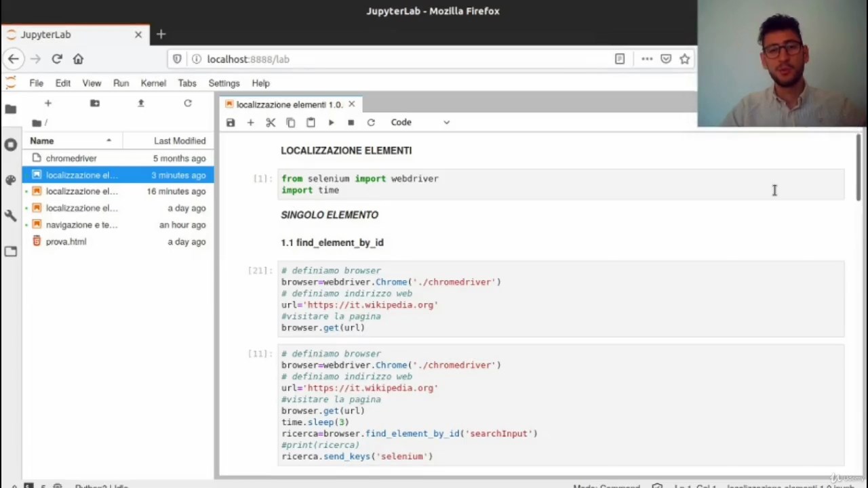Select code cell with send_keys selenium
The image size is (868, 488).
click(561, 405)
